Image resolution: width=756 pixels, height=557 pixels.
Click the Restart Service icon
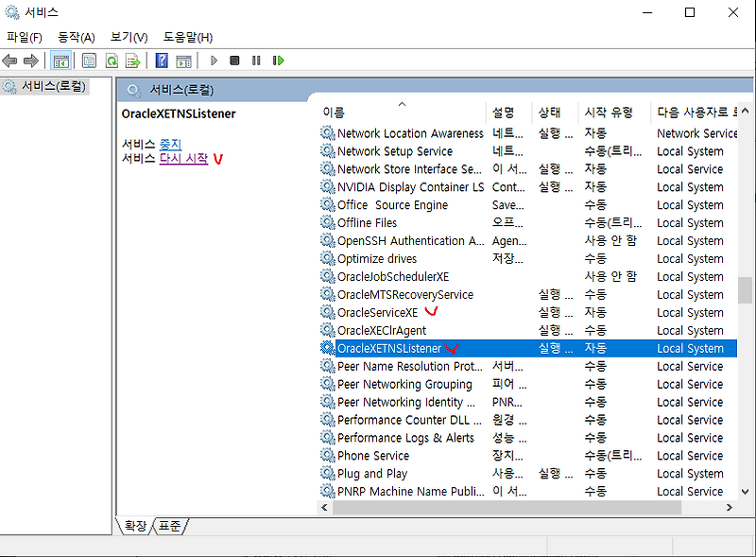pos(277,60)
